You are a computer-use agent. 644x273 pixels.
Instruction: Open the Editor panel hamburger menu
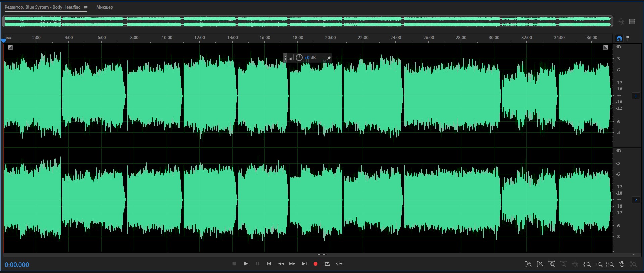[x=86, y=7]
